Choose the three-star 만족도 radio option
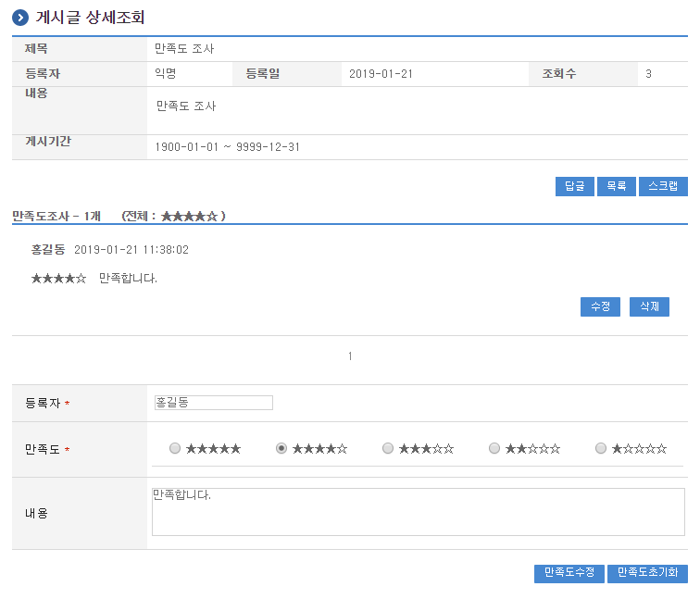 point(388,448)
